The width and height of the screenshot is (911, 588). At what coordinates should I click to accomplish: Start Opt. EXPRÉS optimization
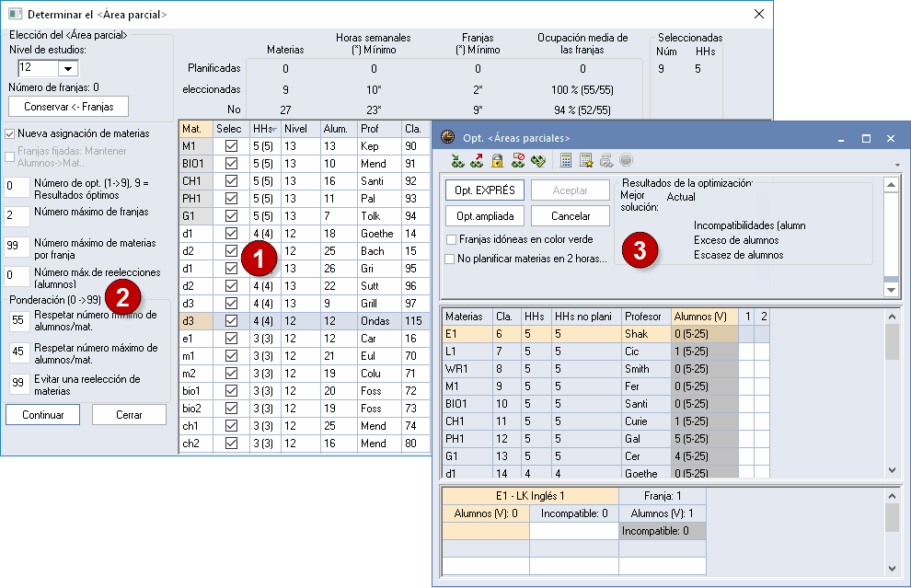click(x=485, y=190)
